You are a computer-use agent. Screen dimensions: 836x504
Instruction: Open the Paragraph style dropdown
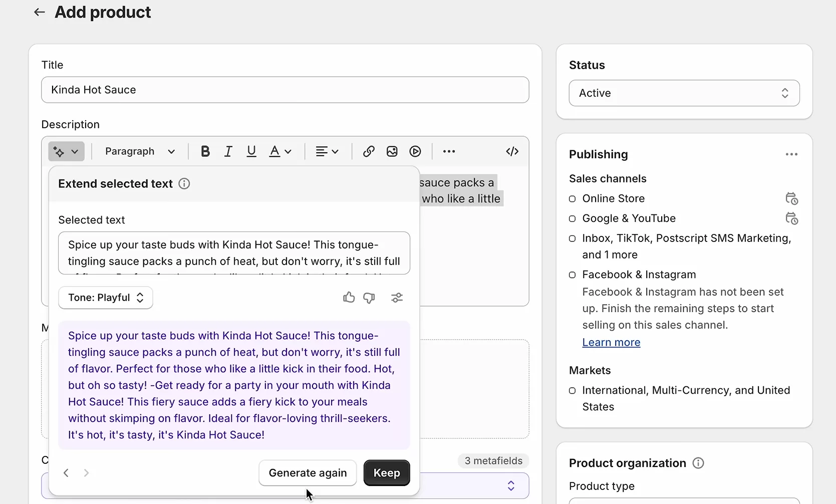coord(140,151)
